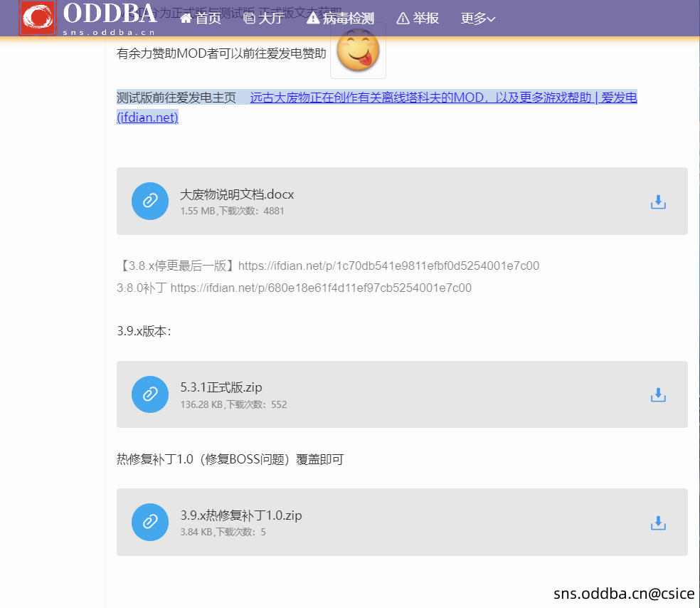Click the alert icon next to 举报
This screenshot has width=700, height=608.
(x=403, y=19)
